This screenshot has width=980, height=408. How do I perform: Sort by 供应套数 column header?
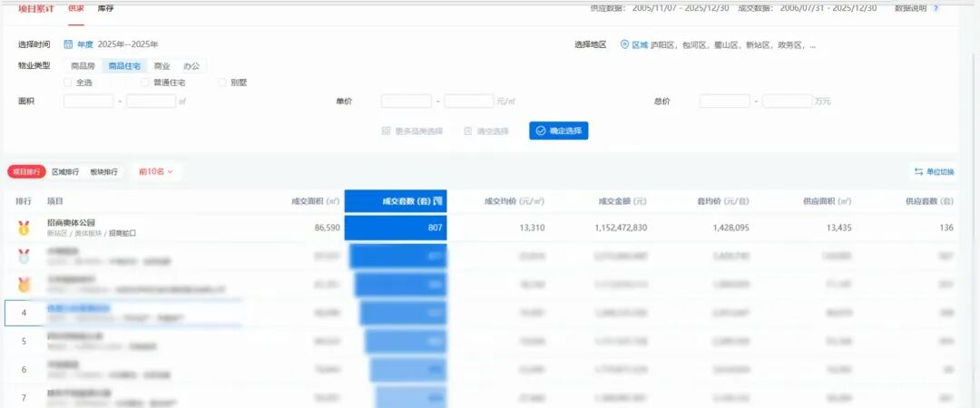(929, 201)
